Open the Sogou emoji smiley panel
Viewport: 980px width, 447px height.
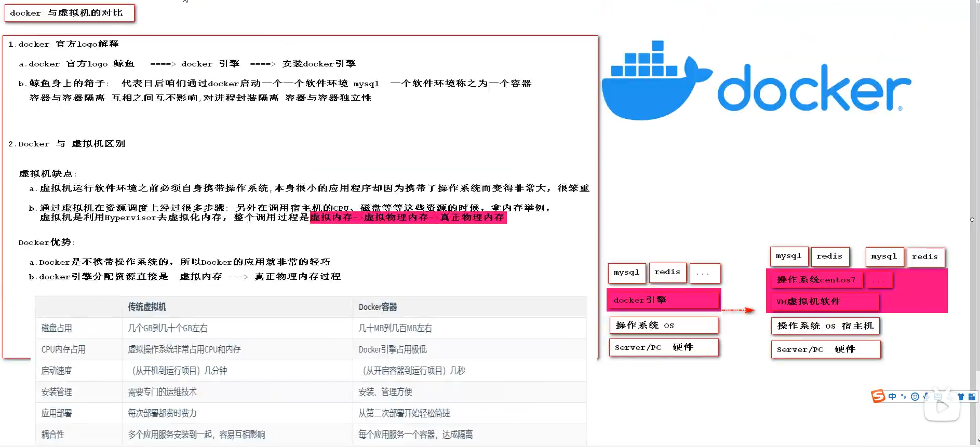click(x=915, y=397)
